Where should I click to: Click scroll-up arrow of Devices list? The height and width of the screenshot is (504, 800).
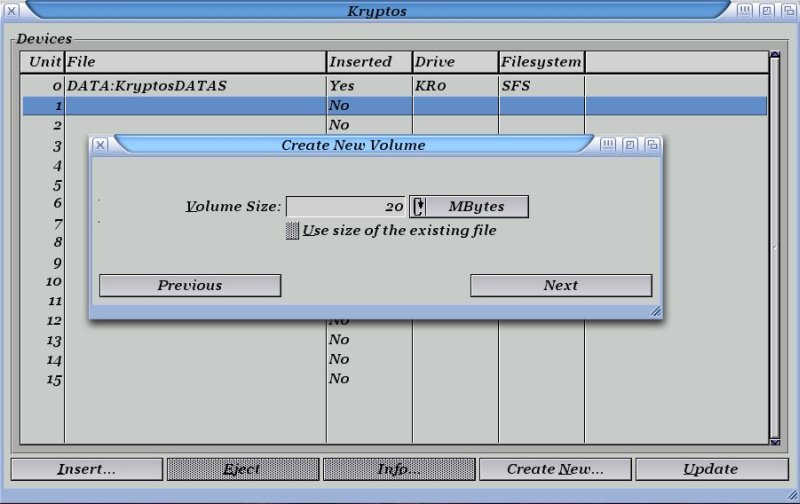coord(774,54)
